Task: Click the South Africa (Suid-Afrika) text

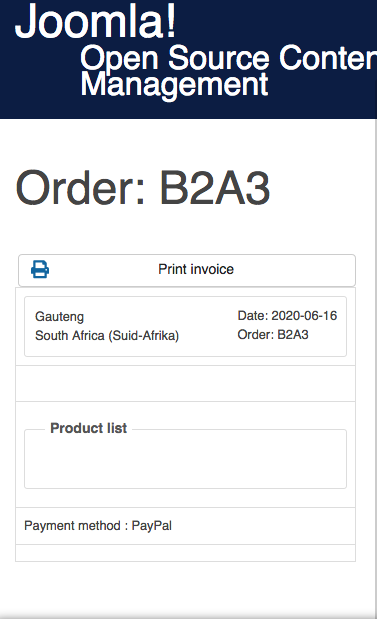Action: [107, 336]
